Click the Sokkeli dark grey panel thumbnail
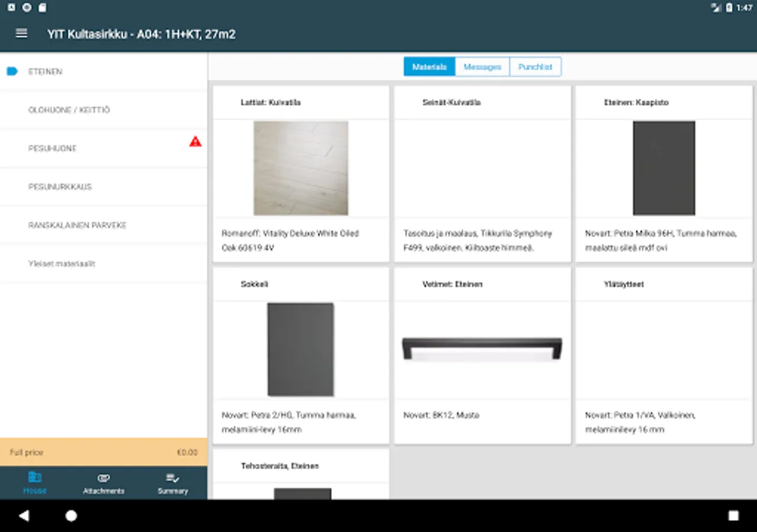 pyautogui.click(x=300, y=350)
